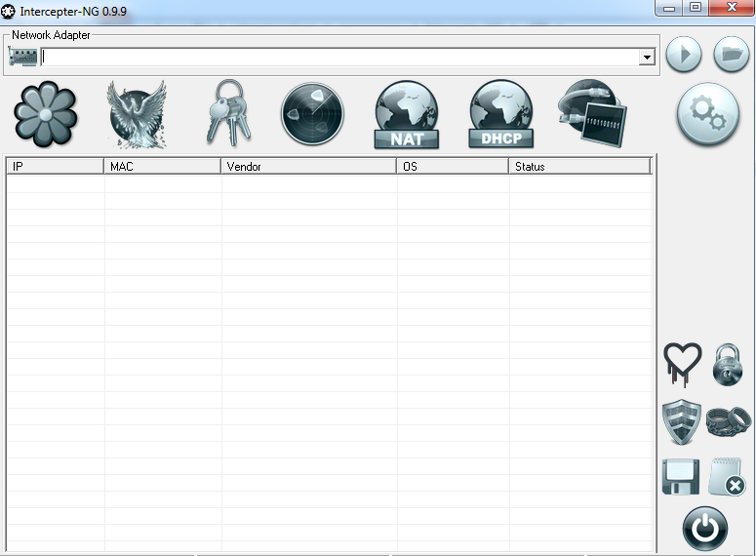The height and width of the screenshot is (556, 756).
Task: Click the network card icon
Action: [22, 57]
